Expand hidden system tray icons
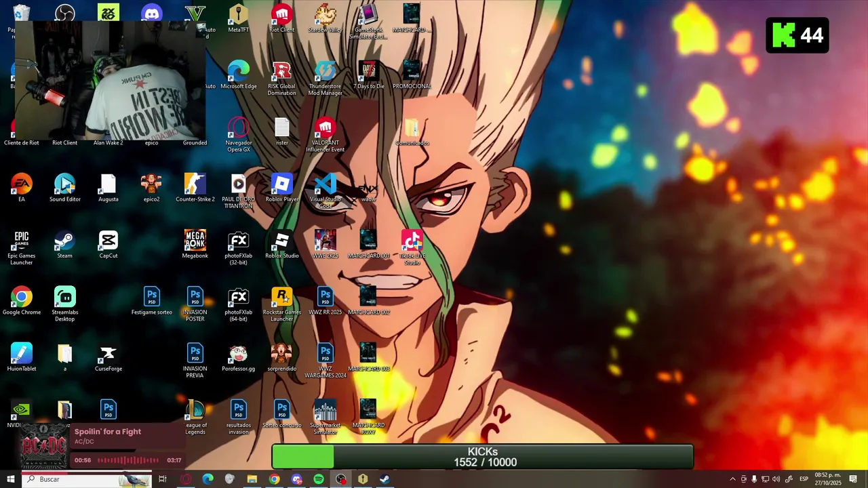This screenshot has width=868, height=488. coord(732,479)
